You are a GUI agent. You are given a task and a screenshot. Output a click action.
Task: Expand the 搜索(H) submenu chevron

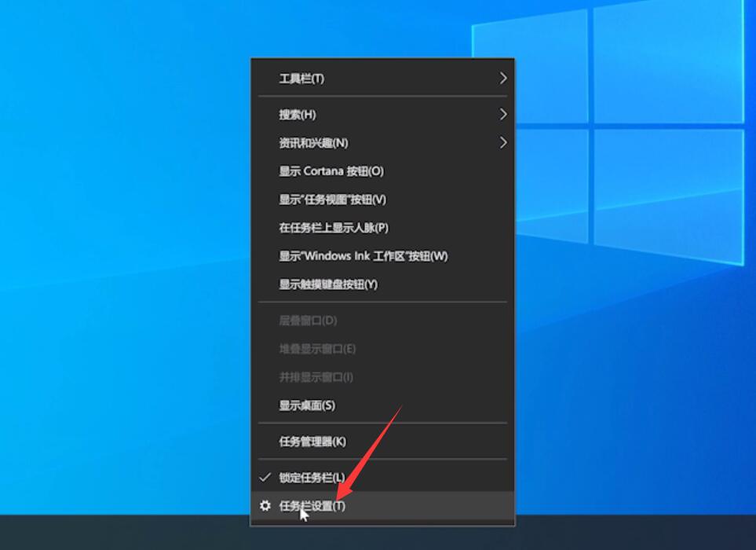(503, 115)
